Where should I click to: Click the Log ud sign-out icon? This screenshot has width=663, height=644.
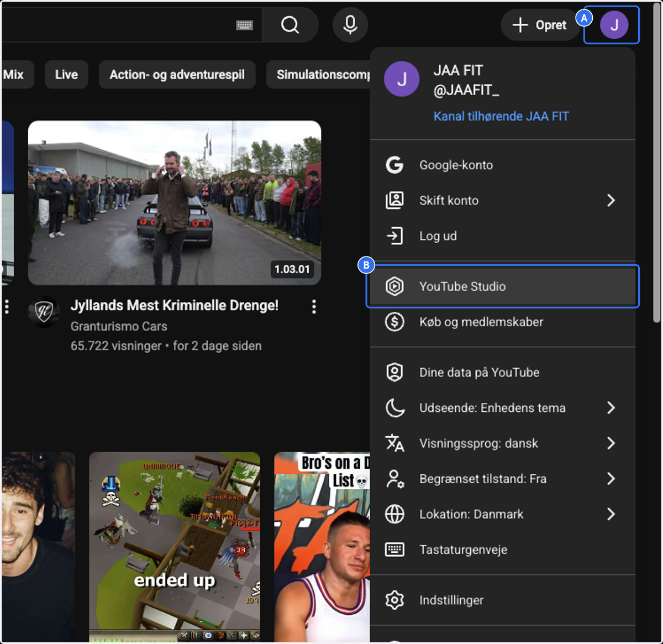pos(394,235)
